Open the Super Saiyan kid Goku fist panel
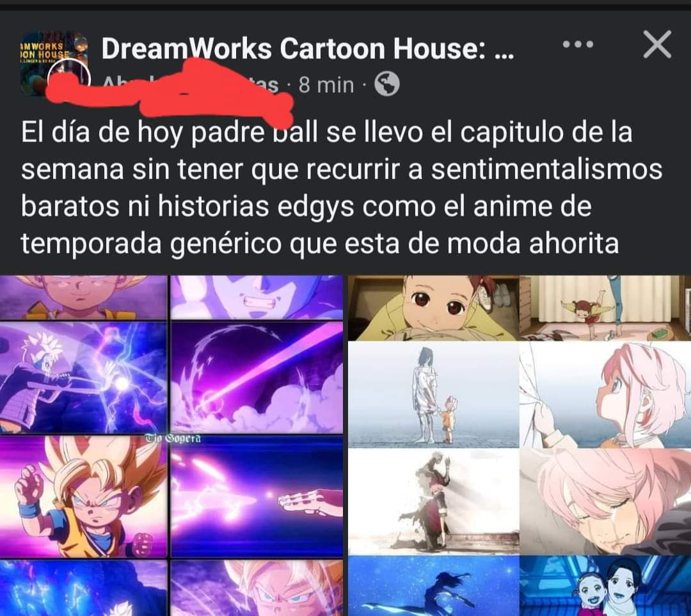The height and width of the screenshot is (616, 691). click(83, 496)
